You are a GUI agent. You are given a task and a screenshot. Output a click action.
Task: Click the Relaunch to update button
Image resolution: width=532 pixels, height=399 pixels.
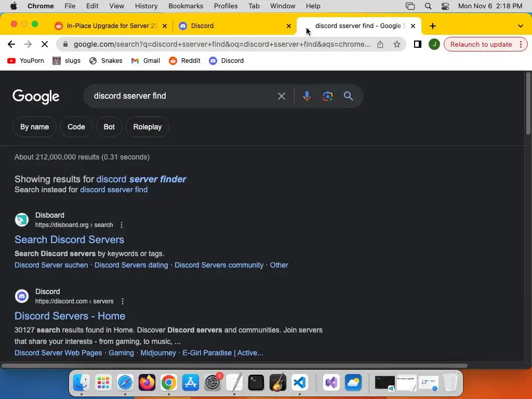[481, 45]
